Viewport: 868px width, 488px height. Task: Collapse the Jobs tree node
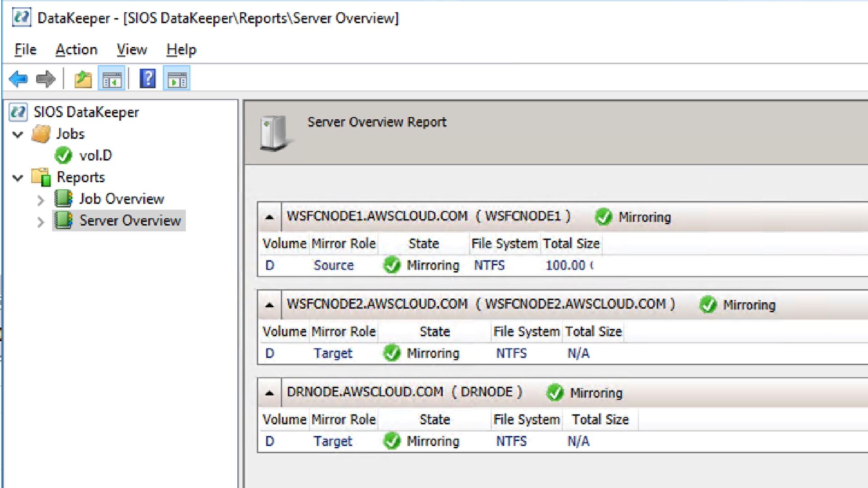point(18,134)
